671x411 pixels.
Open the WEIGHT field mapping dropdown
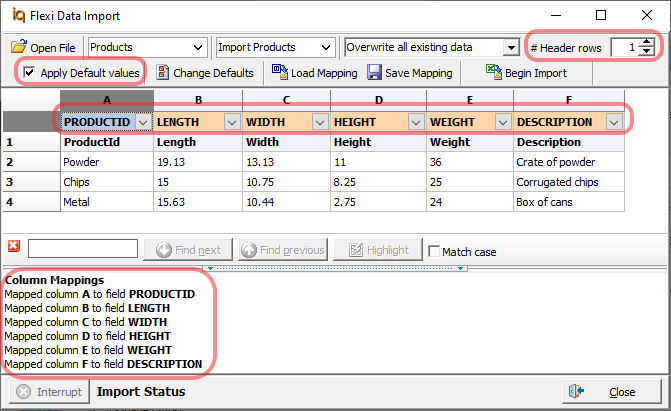click(503, 122)
